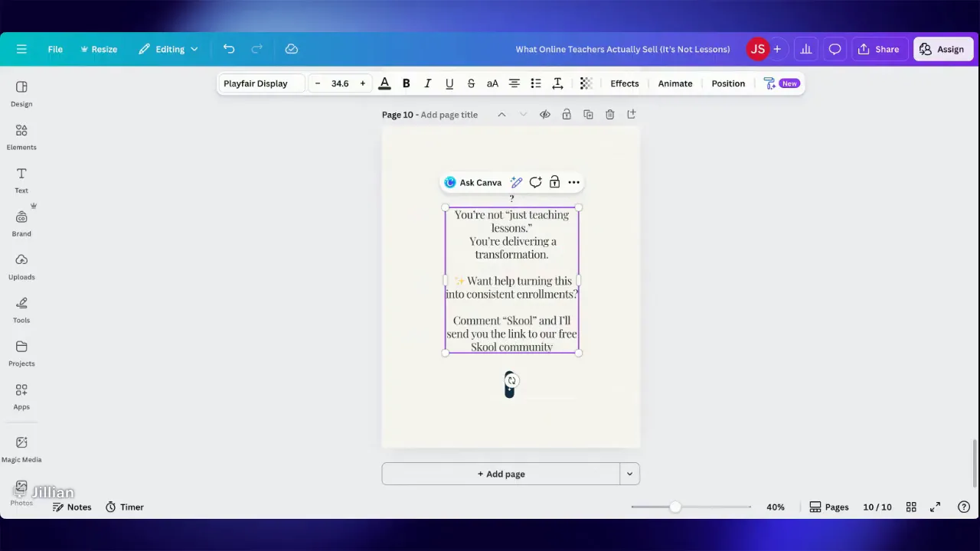Expand the Add page dropdown arrow

629,474
